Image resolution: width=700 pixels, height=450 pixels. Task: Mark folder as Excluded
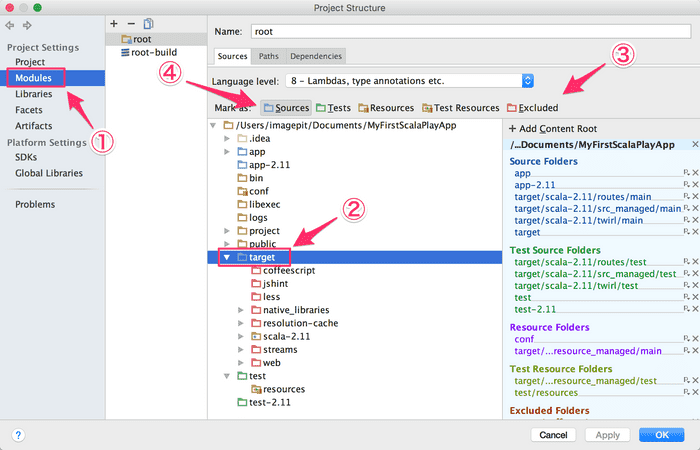pos(532,107)
